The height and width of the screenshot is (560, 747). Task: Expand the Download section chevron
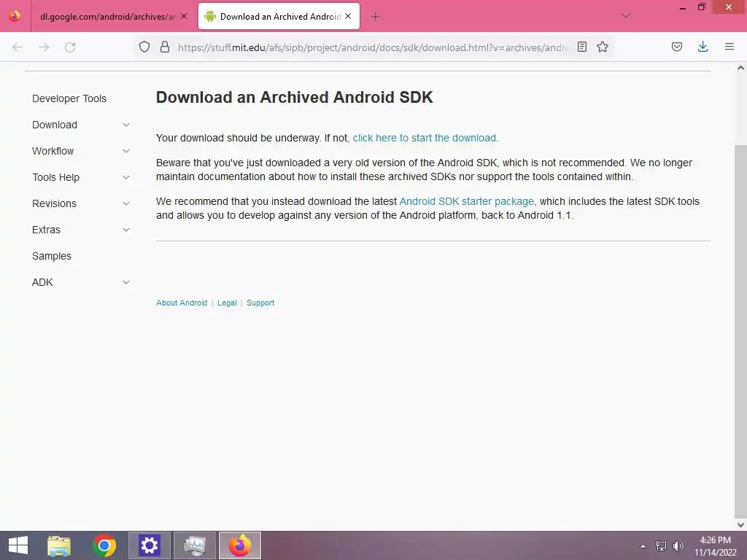[x=126, y=125]
